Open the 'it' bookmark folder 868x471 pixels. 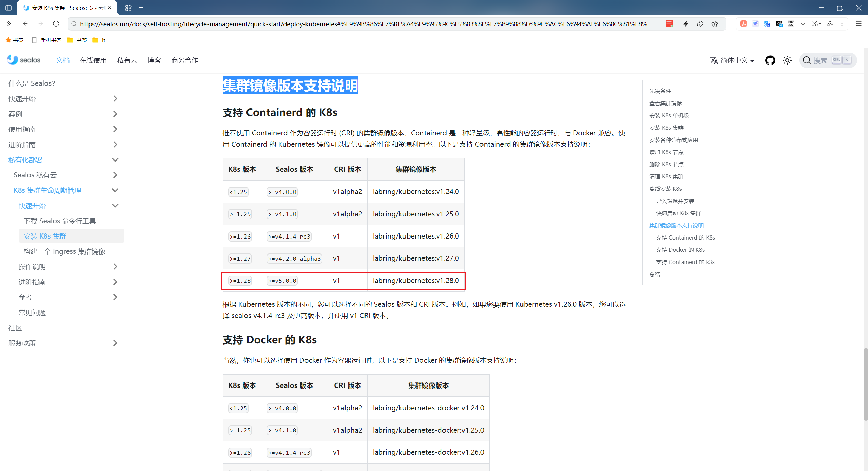coord(99,40)
